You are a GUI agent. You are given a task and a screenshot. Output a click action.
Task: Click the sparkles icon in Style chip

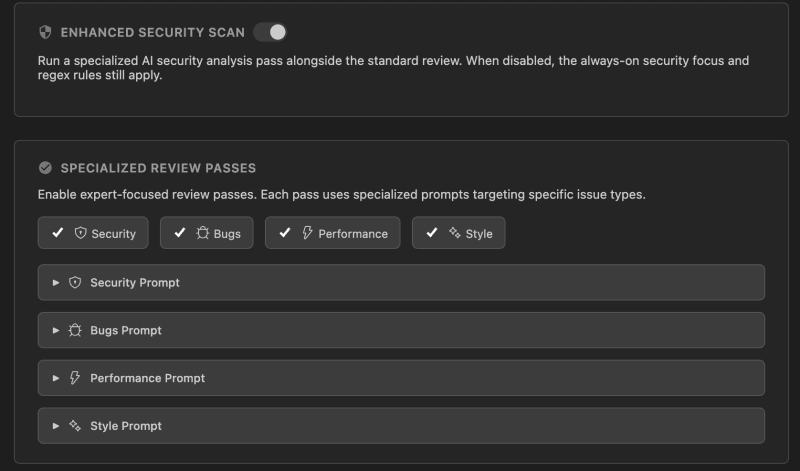click(x=455, y=233)
